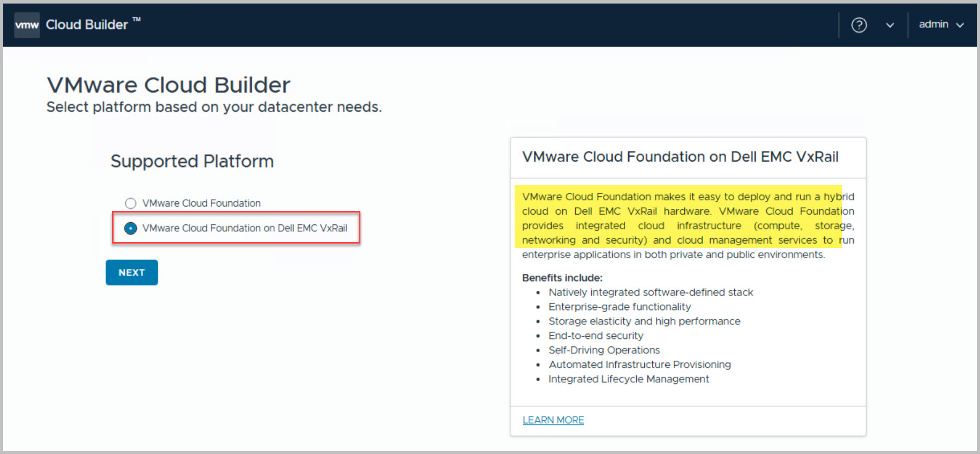Click the End-to-end security bullet
This screenshot has height=454, width=980.
tap(595, 336)
